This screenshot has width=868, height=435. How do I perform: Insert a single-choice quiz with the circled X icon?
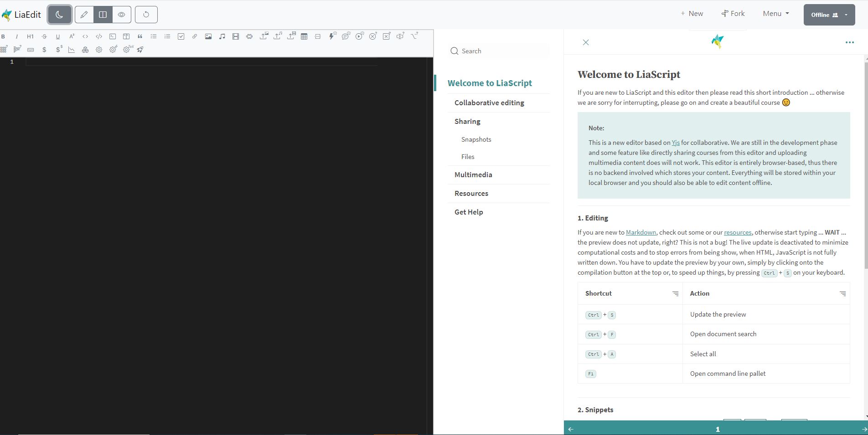pos(373,36)
